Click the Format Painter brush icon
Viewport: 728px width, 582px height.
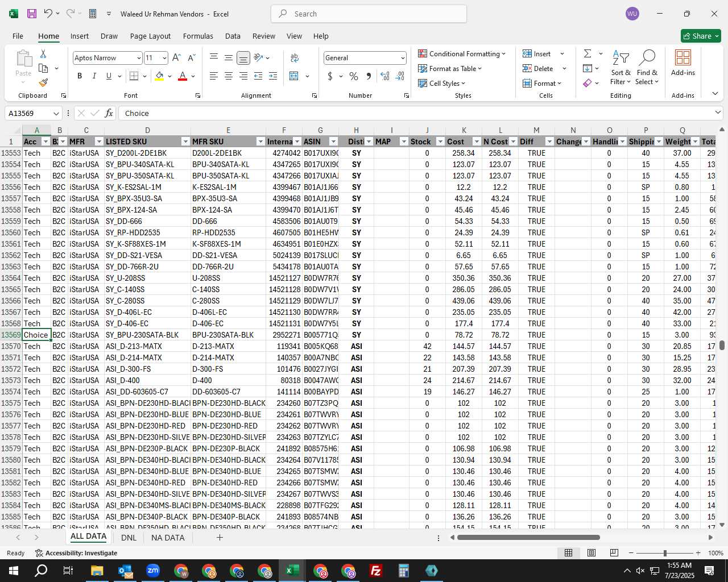(43, 82)
